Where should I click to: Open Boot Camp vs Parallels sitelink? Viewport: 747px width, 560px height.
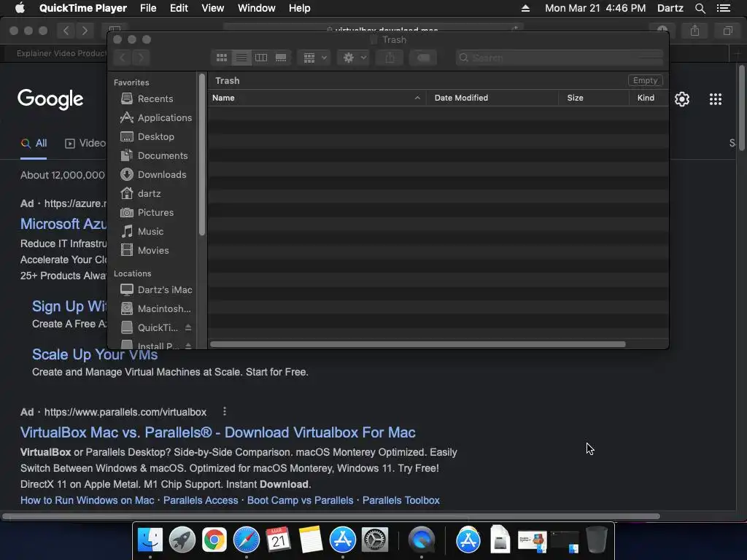(x=300, y=500)
